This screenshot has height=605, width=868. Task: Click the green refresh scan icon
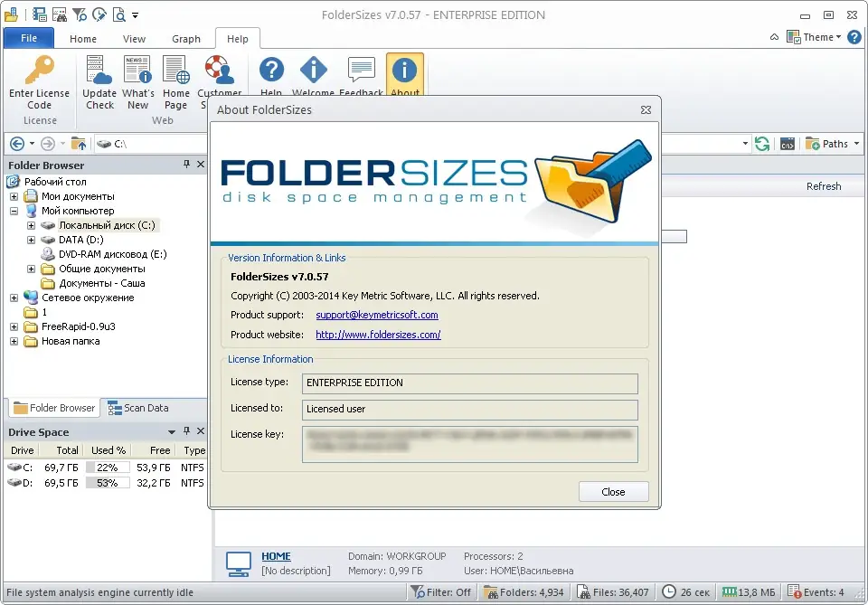(x=762, y=144)
